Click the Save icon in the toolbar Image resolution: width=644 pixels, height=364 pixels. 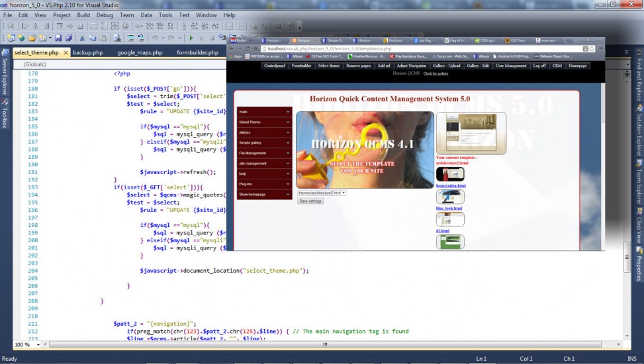coord(59,38)
